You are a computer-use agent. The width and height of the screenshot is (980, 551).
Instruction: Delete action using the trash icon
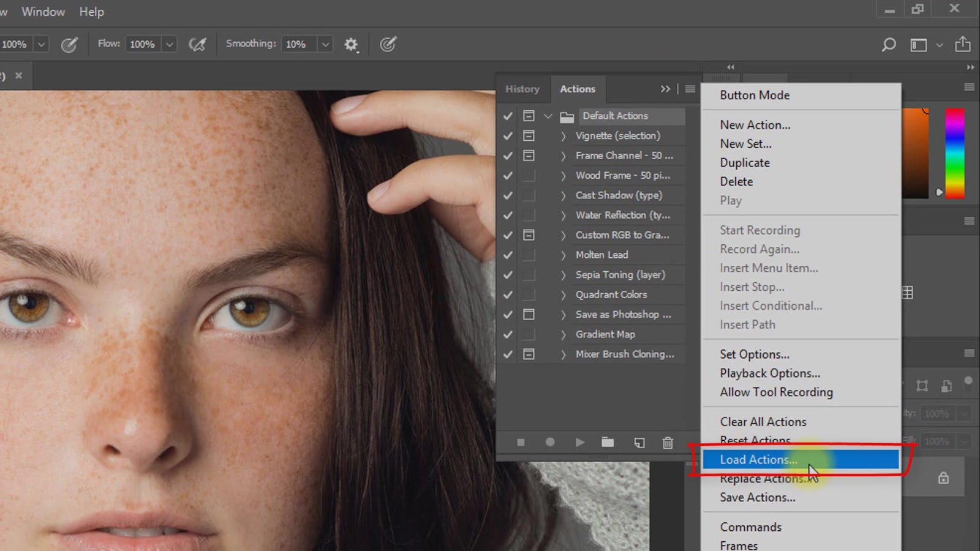668,442
